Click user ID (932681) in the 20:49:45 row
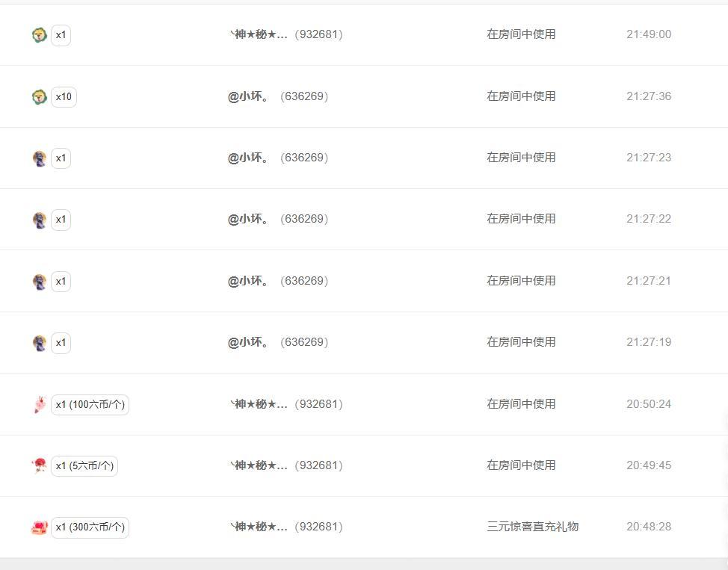The width and height of the screenshot is (728, 570). (x=319, y=465)
